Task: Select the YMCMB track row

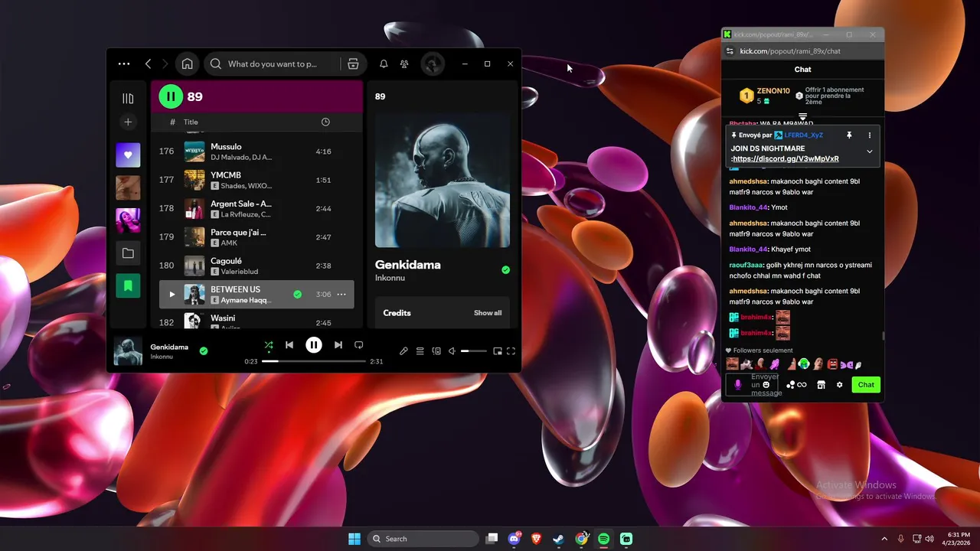Action: point(256,180)
